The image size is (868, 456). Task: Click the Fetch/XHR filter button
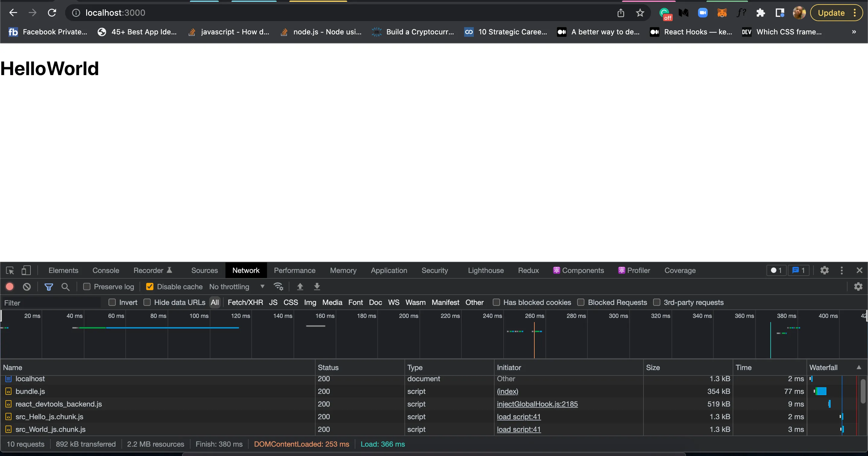coord(245,302)
